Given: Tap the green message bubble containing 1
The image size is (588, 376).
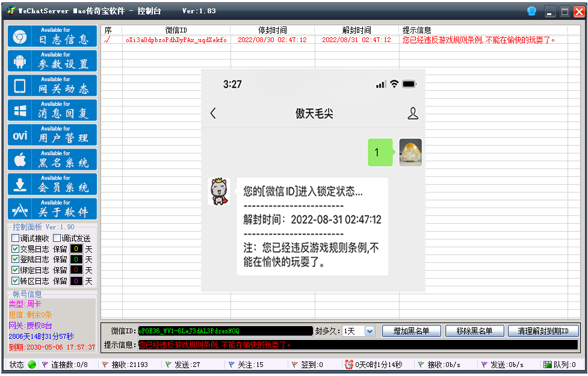Looking at the screenshot, I should point(381,152).
